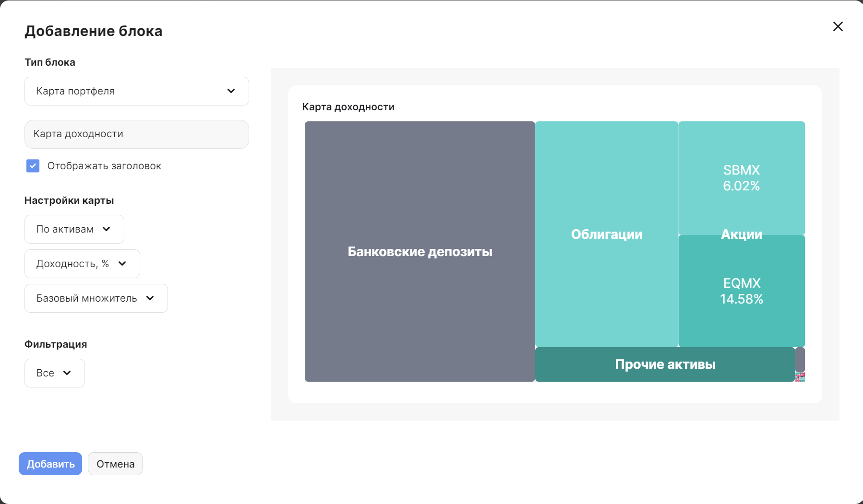The height and width of the screenshot is (504, 863).
Task: Uncheck the Отображать заголовок checkbox
Action: point(33,166)
